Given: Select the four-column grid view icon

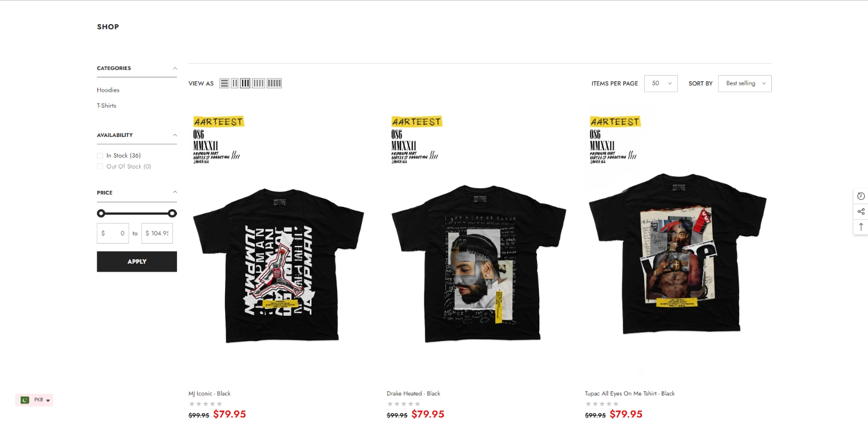Looking at the screenshot, I should pos(259,83).
